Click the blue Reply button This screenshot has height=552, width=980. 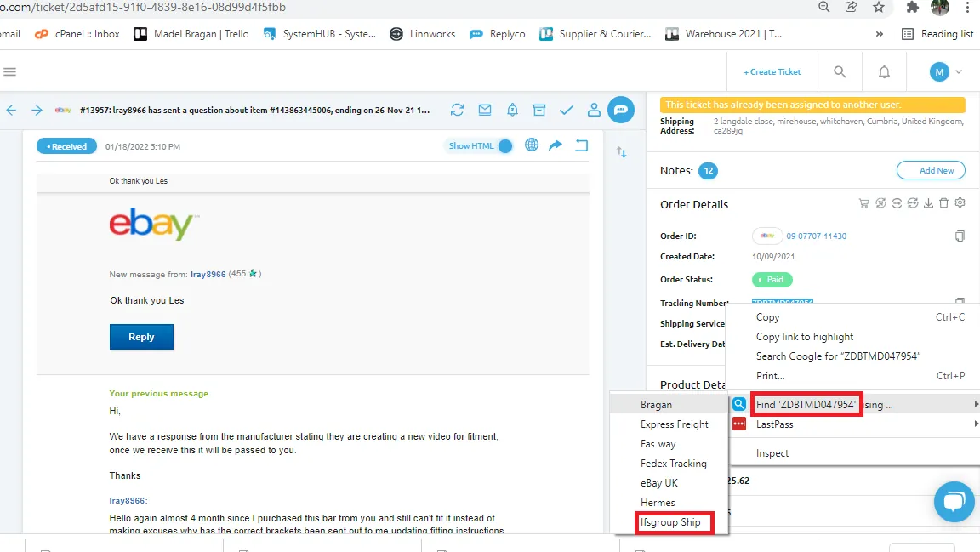tap(141, 337)
